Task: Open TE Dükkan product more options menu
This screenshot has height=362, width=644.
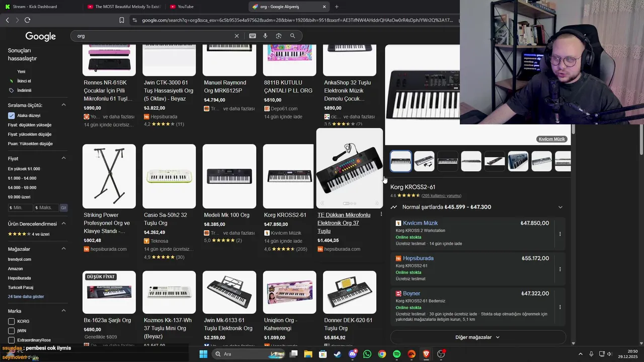Action: pyautogui.click(x=381, y=214)
